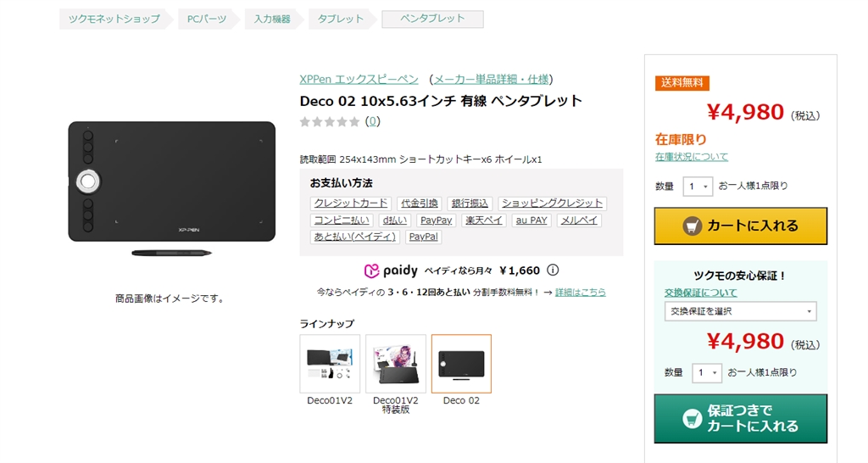
Task: Select au PAY payment method
Action: point(531,220)
